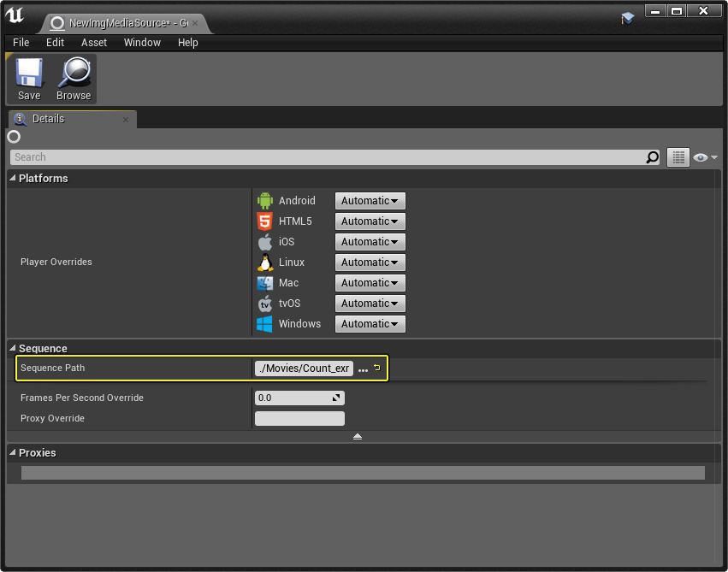
Task: Open view options eye menu
Action: pos(705,157)
